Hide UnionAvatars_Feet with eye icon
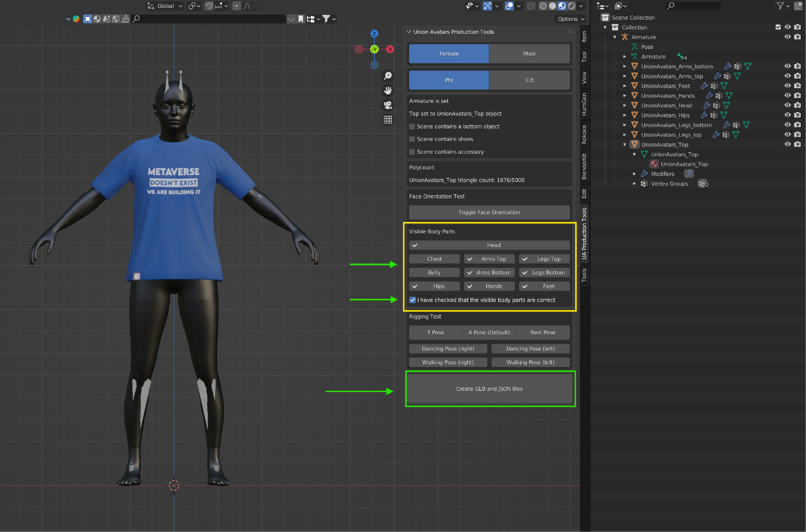Screen dimensions: 806x532 tap(788, 86)
